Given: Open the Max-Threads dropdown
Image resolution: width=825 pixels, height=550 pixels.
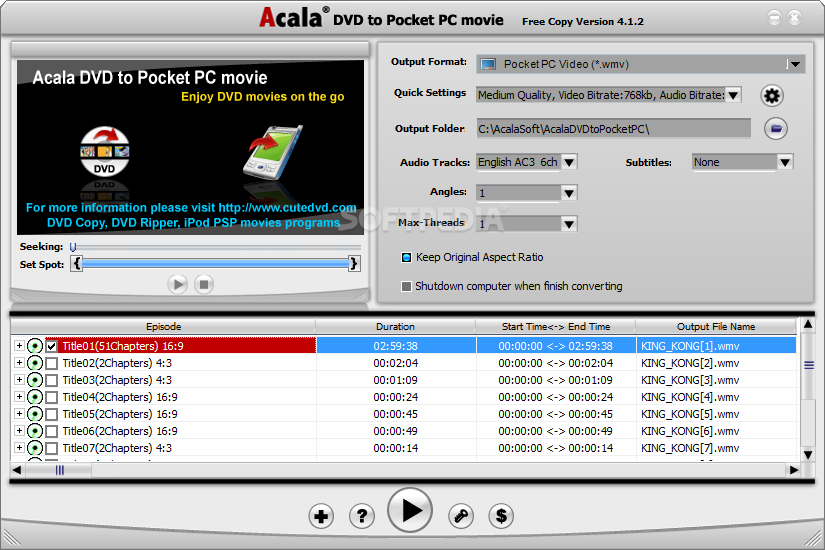Looking at the screenshot, I should 569,224.
